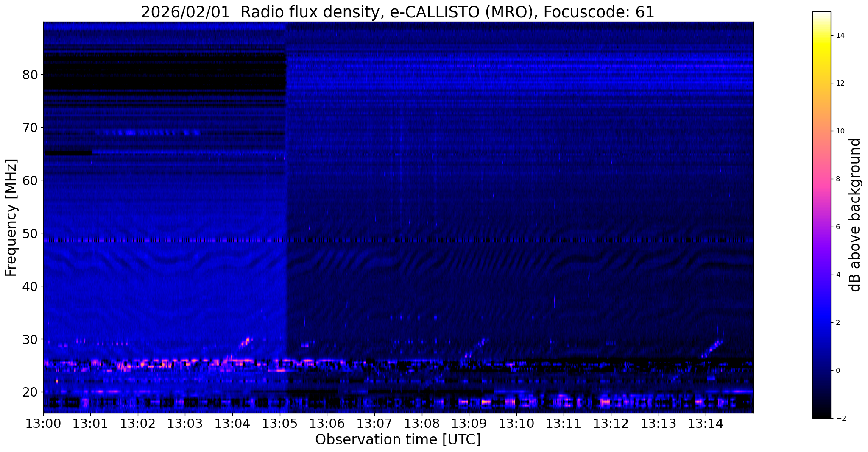Click the 13:02 time tick label
The width and height of the screenshot is (868, 452).
click(137, 424)
